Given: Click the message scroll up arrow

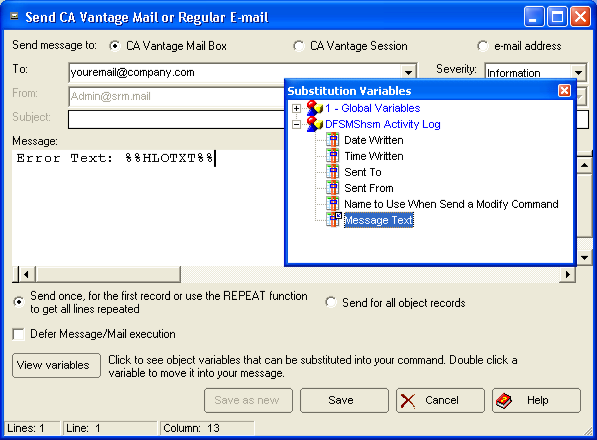Looking at the screenshot, I should pos(584,165).
